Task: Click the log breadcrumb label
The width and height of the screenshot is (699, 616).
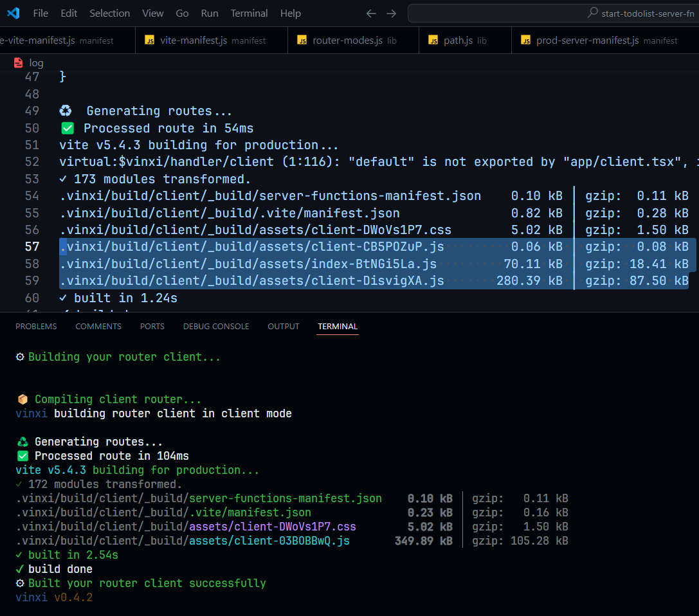Action: coord(36,63)
